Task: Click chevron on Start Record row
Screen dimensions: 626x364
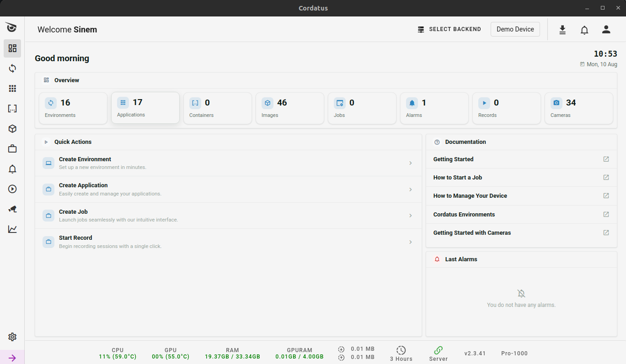Action: [x=411, y=242]
